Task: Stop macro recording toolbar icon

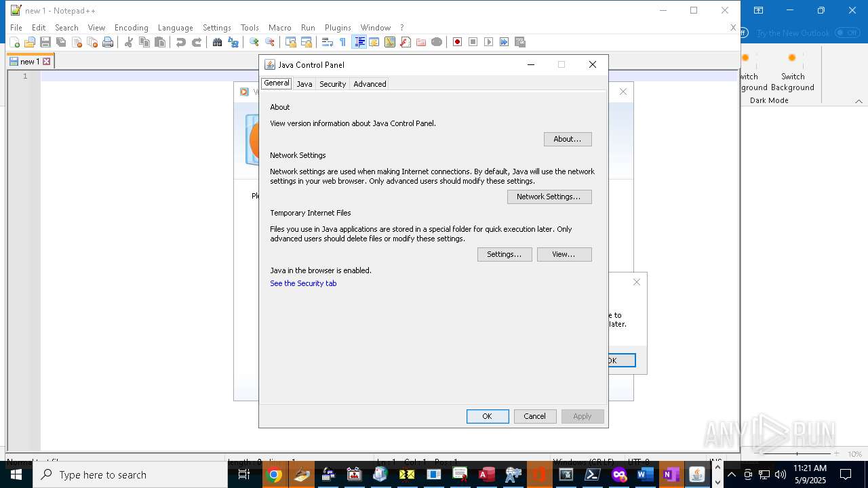Action: pos(473,42)
